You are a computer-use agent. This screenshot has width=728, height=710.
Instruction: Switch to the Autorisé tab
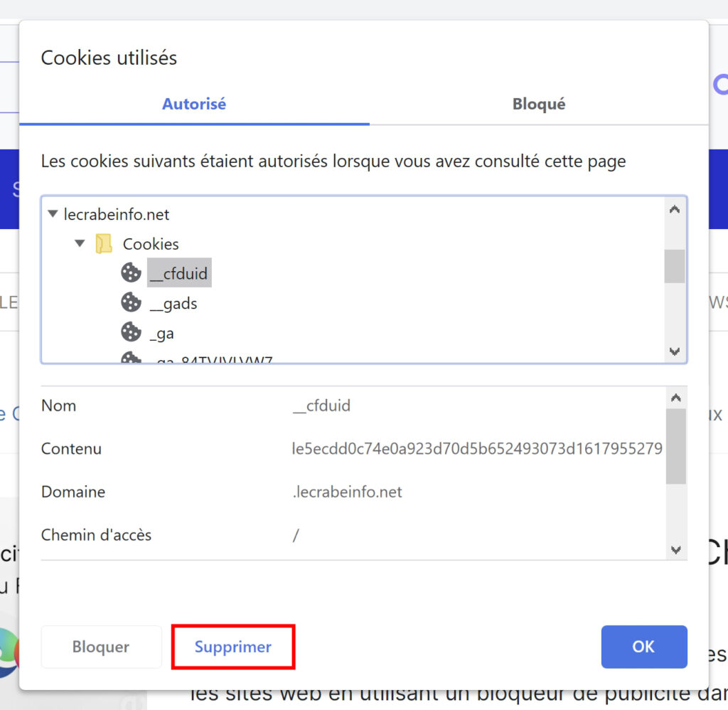(x=194, y=104)
